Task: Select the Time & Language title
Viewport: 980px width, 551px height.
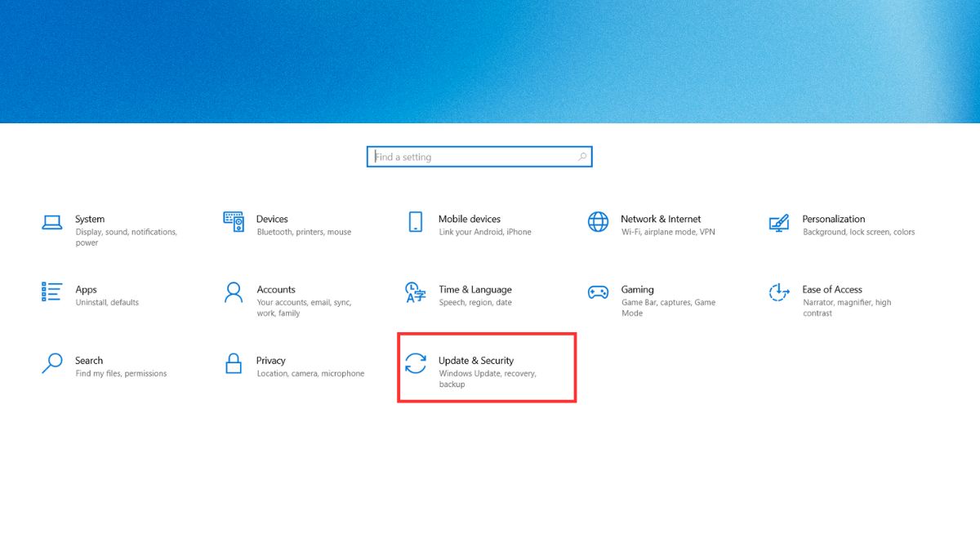Action: point(475,290)
